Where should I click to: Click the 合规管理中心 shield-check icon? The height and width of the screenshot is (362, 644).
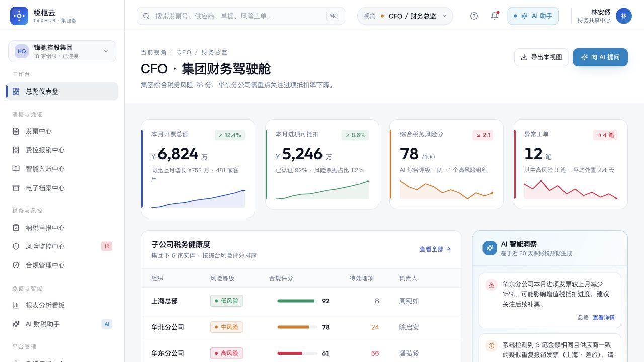tap(16, 265)
